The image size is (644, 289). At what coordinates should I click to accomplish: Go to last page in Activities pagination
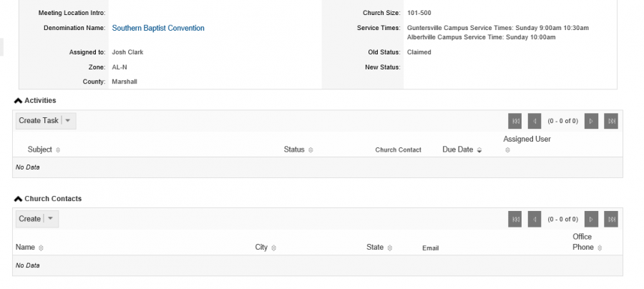pos(611,121)
